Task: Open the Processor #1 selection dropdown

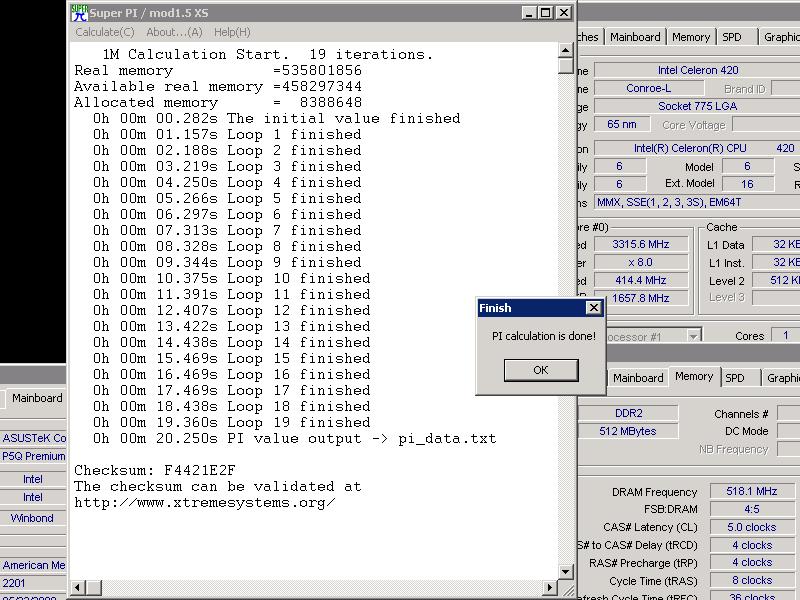Action: [x=692, y=336]
